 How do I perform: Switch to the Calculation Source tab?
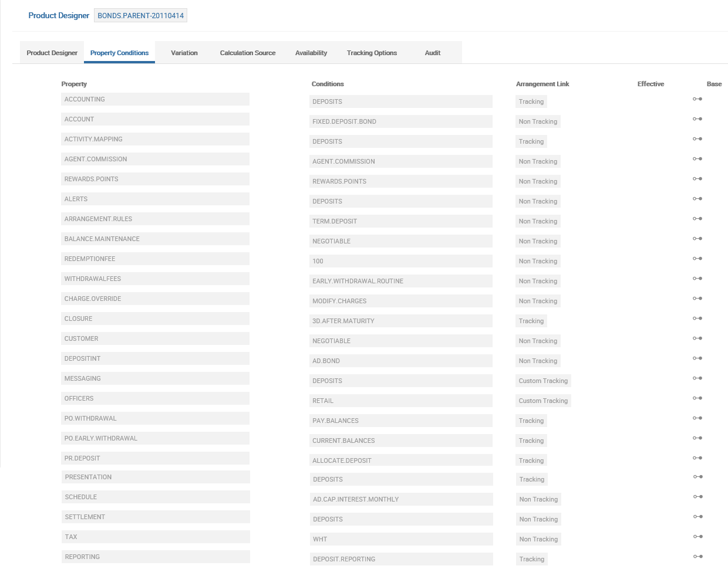pos(248,53)
